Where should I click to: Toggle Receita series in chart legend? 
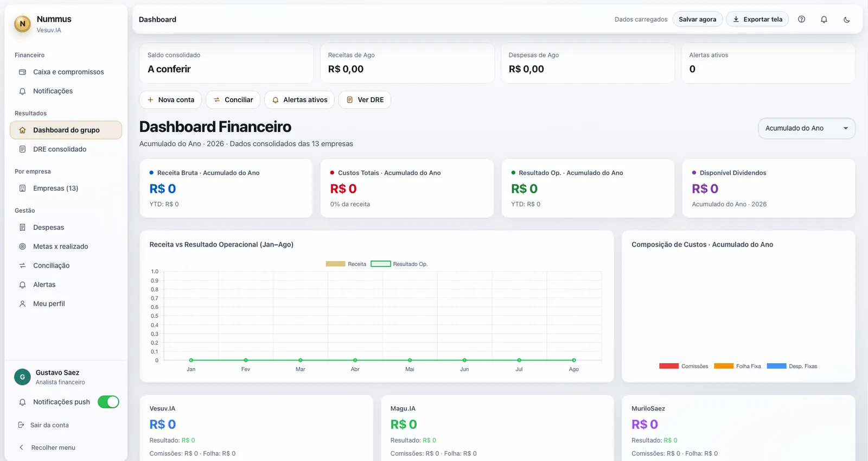pos(346,264)
